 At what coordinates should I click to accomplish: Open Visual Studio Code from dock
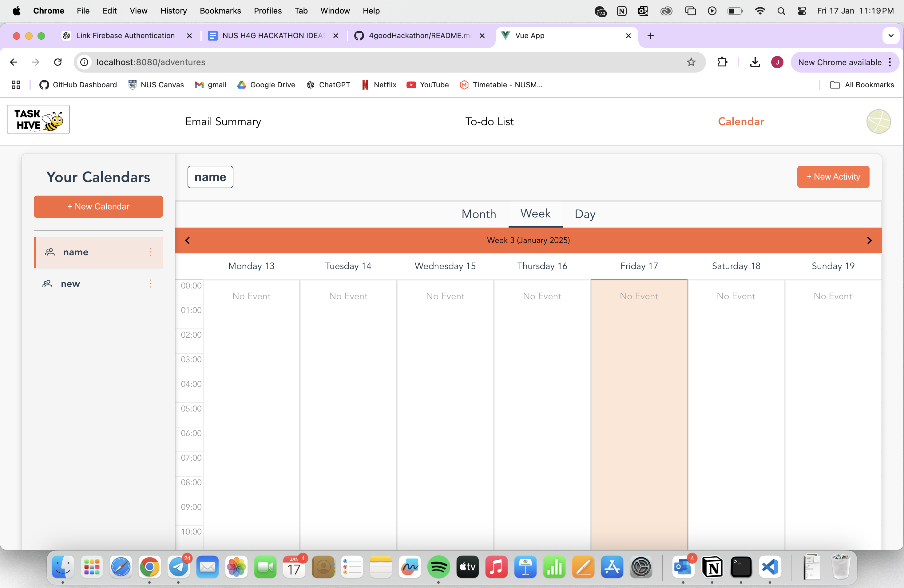(x=770, y=567)
